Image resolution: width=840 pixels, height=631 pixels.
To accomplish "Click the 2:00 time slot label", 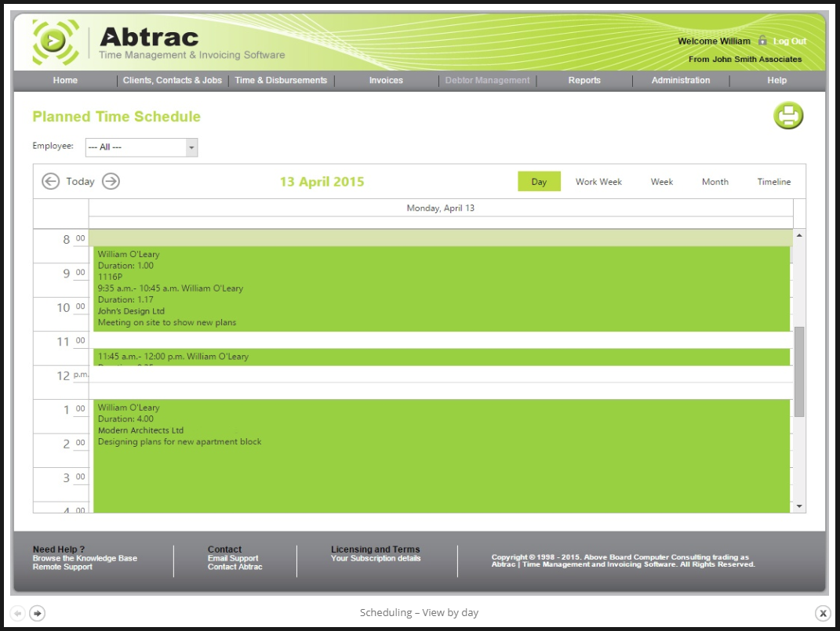I will 74,444.
